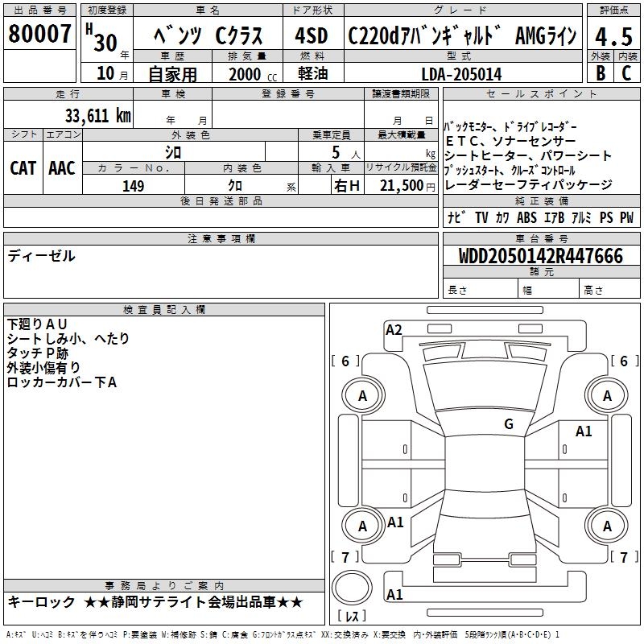Click the A1 mark beside the G mark

584,431
